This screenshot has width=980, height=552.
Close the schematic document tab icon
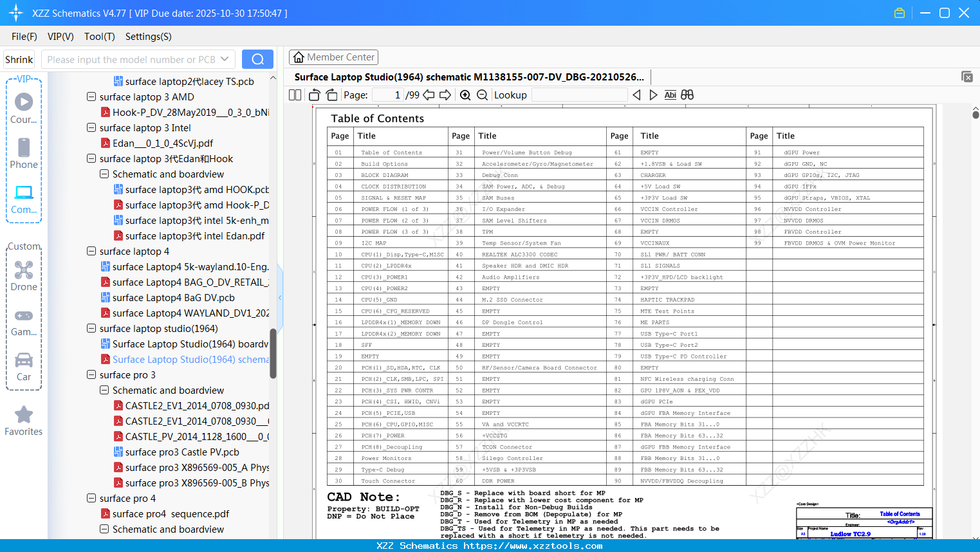click(x=967, y=77)
